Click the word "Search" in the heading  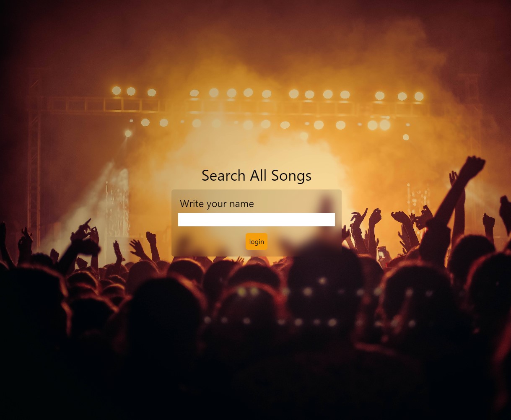click(x=223, y=175)
